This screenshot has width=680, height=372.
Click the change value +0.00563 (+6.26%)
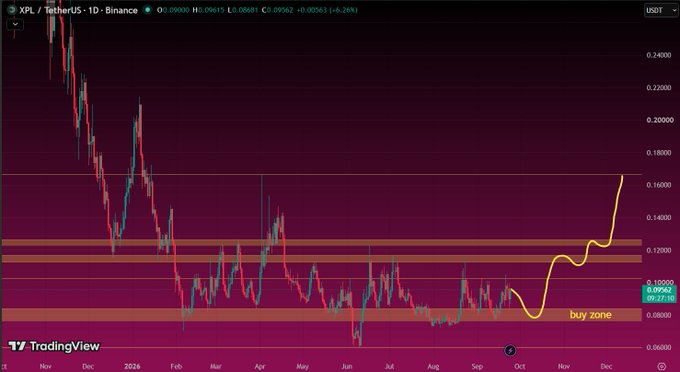click(327, 10)
